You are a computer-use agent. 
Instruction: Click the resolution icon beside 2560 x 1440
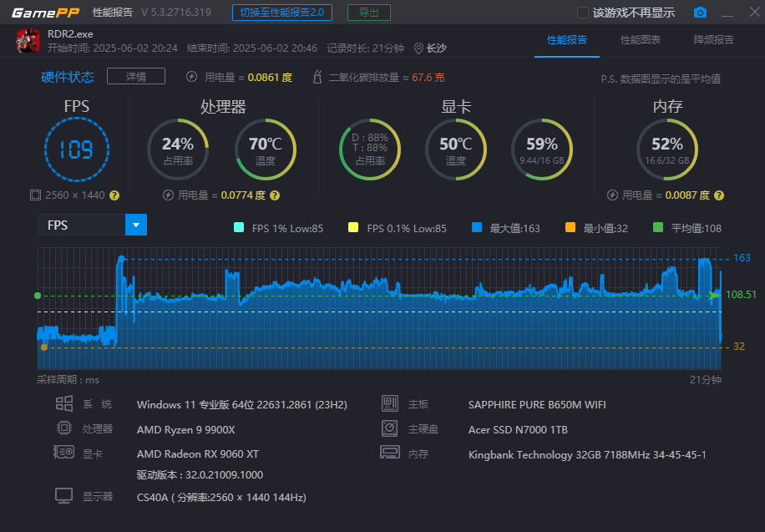click(x=35, y=195)
